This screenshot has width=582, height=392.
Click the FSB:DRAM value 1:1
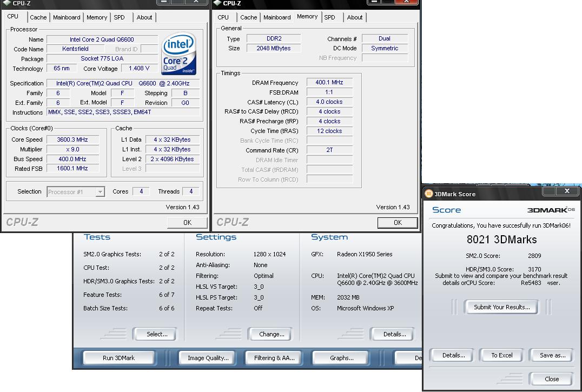(329, 92)
